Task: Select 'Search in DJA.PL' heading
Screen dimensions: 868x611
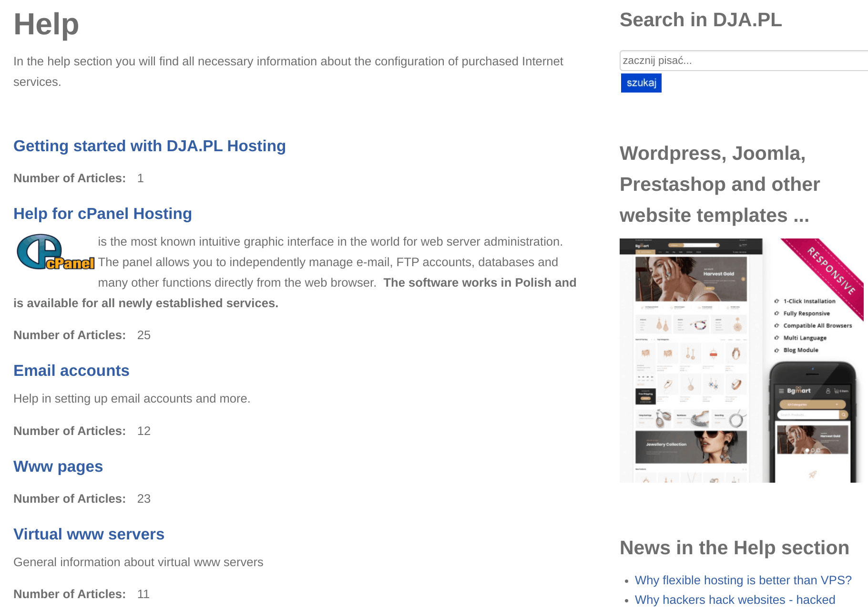Action: [x=701, y=20]
